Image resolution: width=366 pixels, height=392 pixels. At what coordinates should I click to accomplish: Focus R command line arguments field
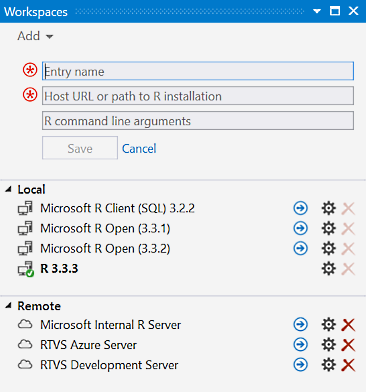point(198,121)
